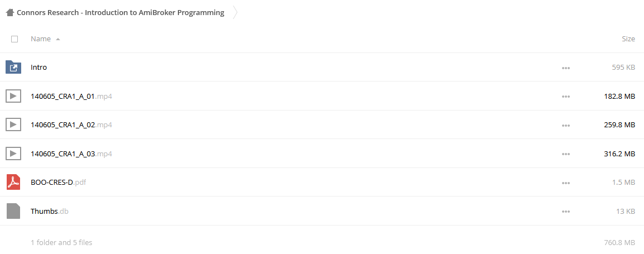
Task: Expand options for BOO-CRES-D.pdf row
Action: click(x=565, y=183)
